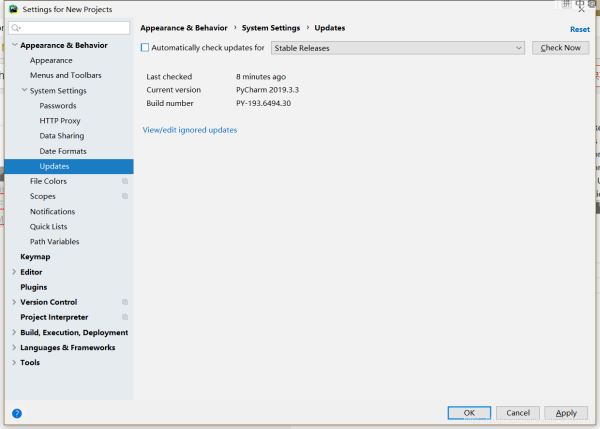Open Passwords settings page
Viewport: 600px width, 429px height.
click(x=58, y=106)
